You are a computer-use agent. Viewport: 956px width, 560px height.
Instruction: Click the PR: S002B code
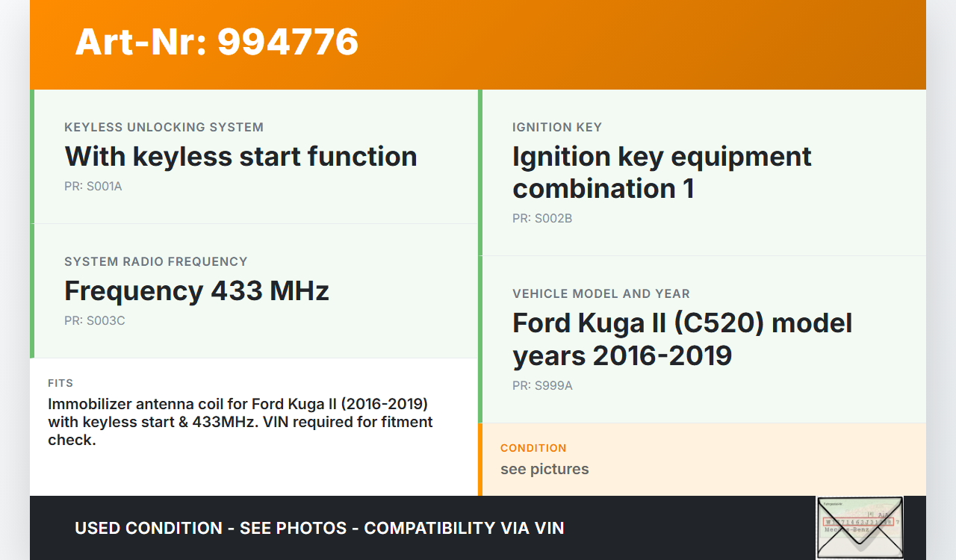click(542, 219)
